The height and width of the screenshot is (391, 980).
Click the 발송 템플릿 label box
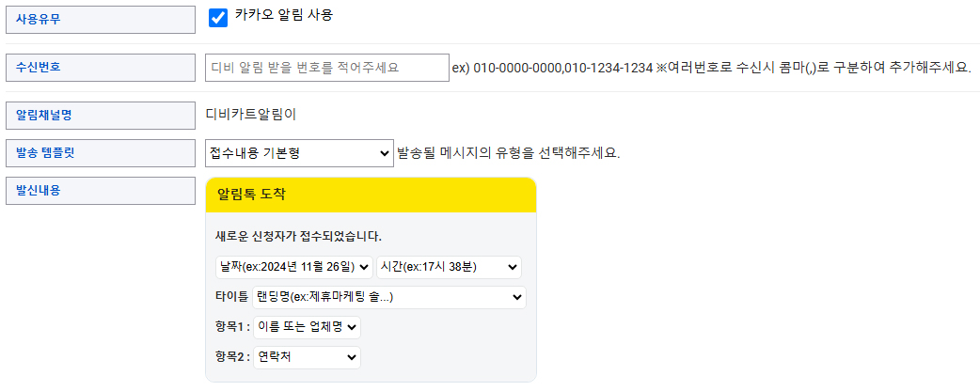click(100, 152)
